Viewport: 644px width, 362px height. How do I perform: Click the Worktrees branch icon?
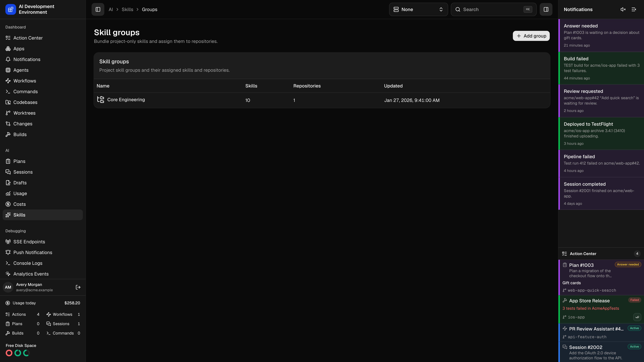coord(8,113)
